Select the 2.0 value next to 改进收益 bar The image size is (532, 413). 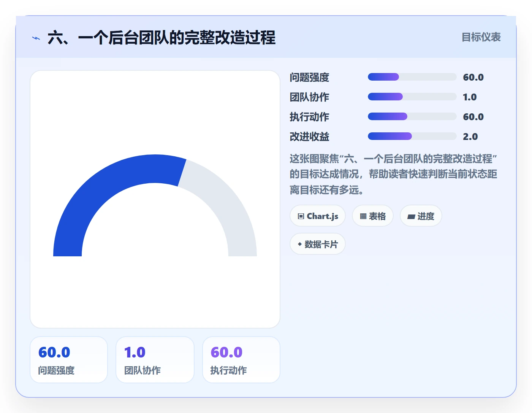pos(470,137)
